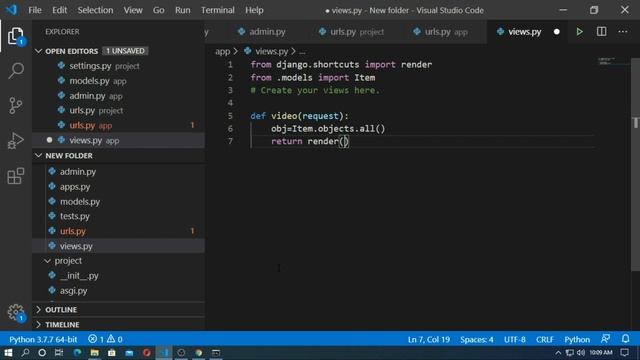Screen dimensions: 640x360
Task: Open the Windows Start menu
Action: click(8, 353)
